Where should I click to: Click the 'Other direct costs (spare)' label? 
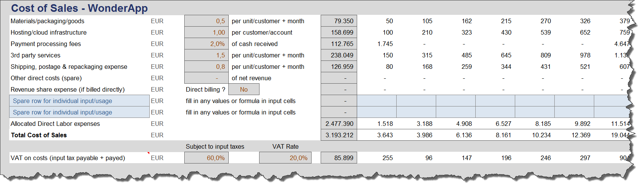[46, 78]
